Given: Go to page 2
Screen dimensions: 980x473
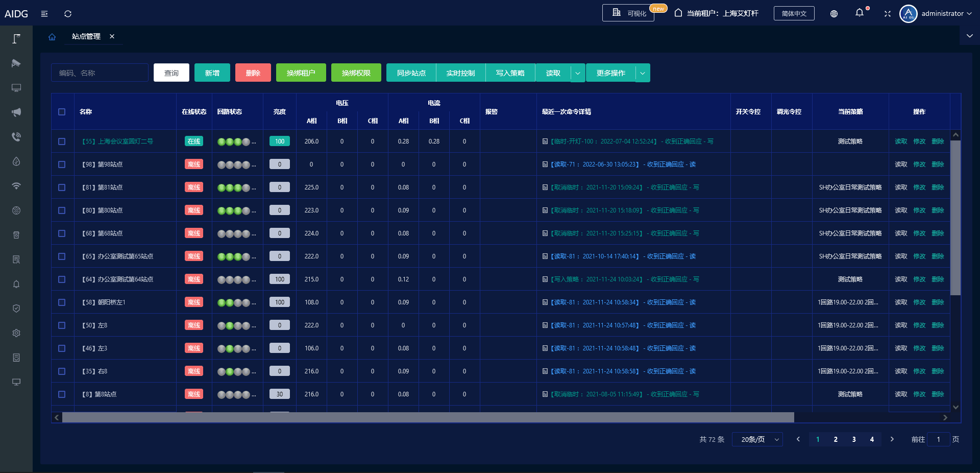Looking at the screenshot, I should [x=836, y=439].
